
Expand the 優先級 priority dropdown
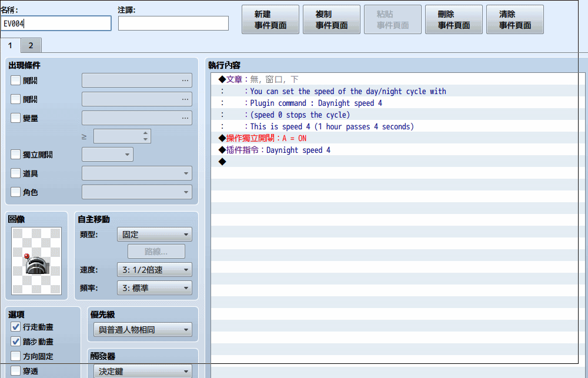pyautogui.click(x=143, y=330)
